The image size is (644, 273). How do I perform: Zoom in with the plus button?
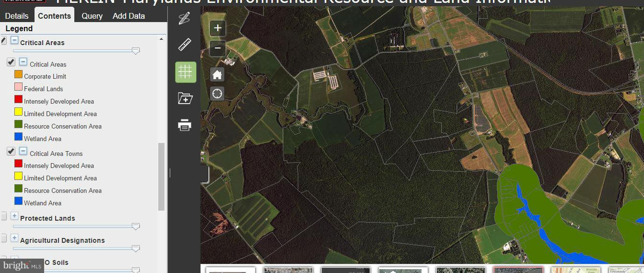pos(218,28)
